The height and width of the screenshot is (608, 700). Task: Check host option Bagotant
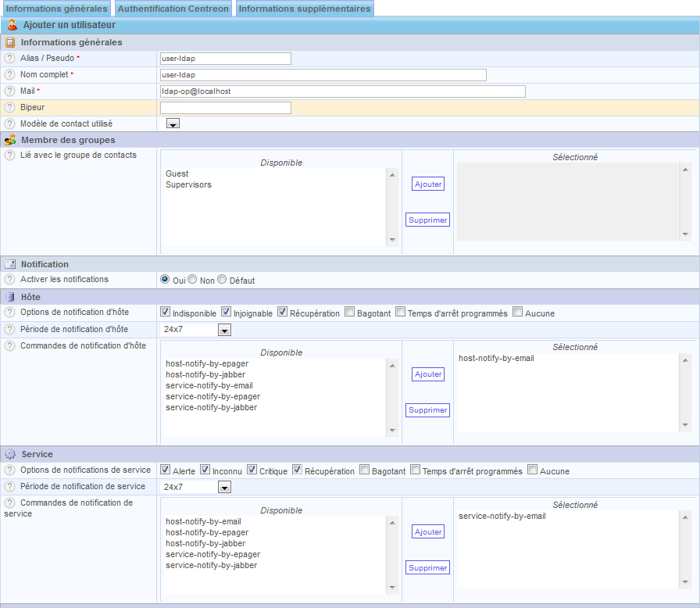[349, 312]
